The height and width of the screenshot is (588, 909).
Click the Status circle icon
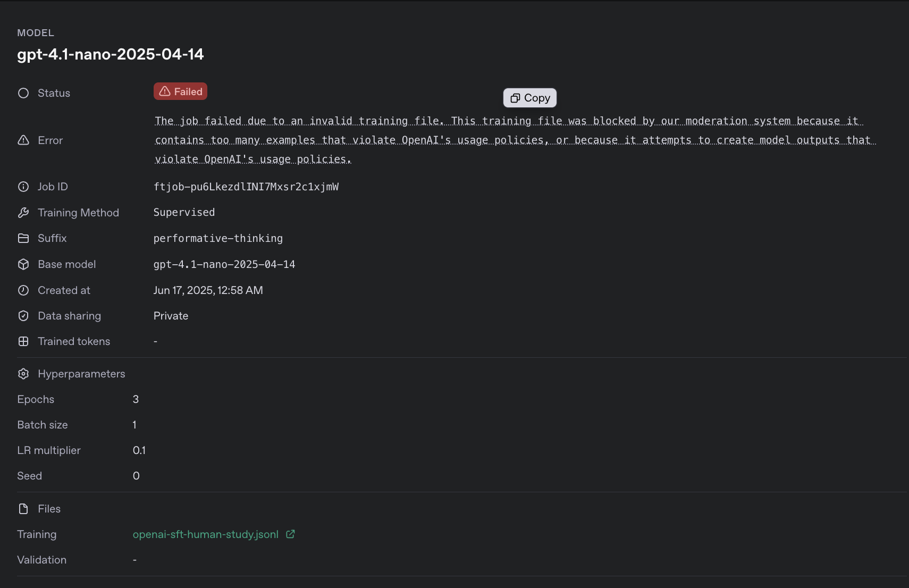[x=23, y=93]
